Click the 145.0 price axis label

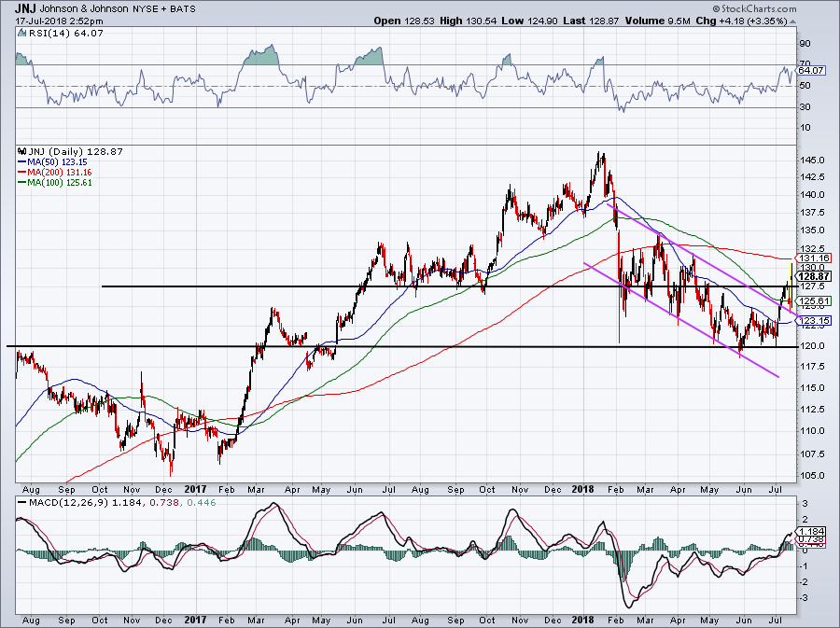812,160
